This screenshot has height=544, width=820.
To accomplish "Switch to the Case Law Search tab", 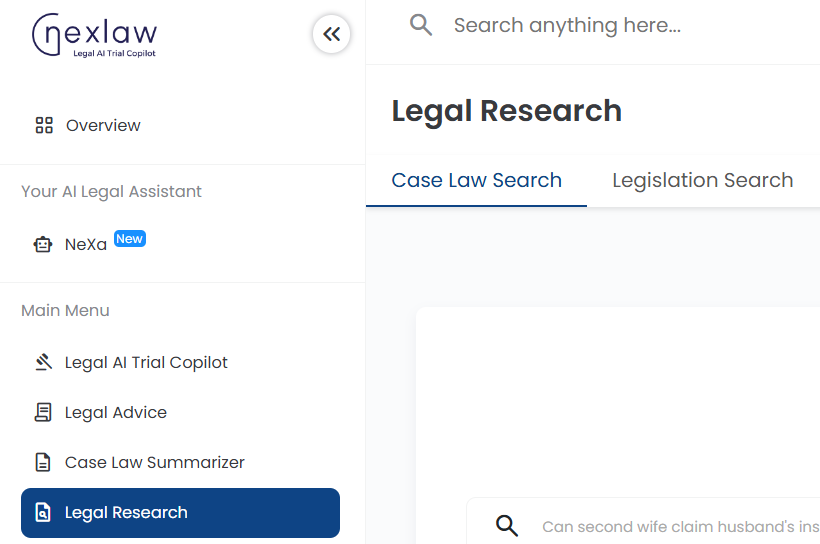I will (x=476, y=181).
